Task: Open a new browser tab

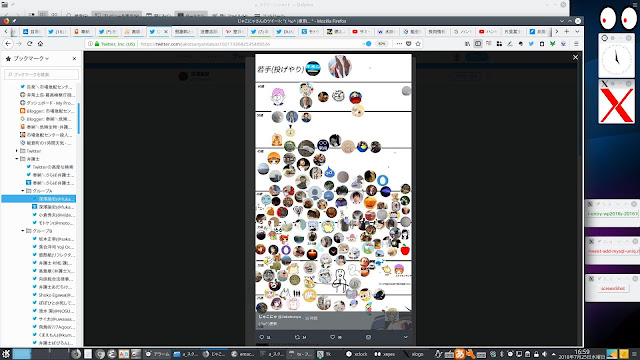Action: click(x=567, y=31)
